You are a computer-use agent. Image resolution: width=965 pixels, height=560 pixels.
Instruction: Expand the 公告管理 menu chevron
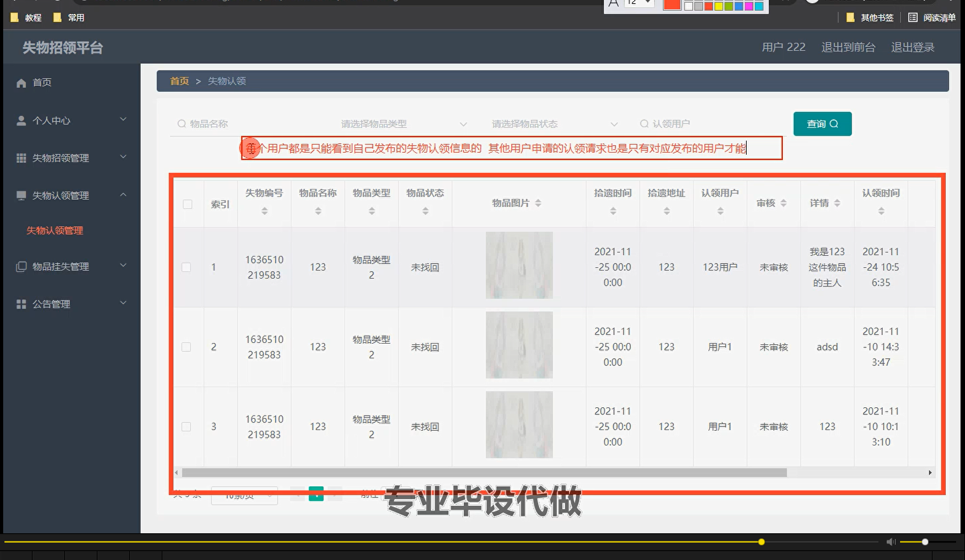[x=123, y=302]
